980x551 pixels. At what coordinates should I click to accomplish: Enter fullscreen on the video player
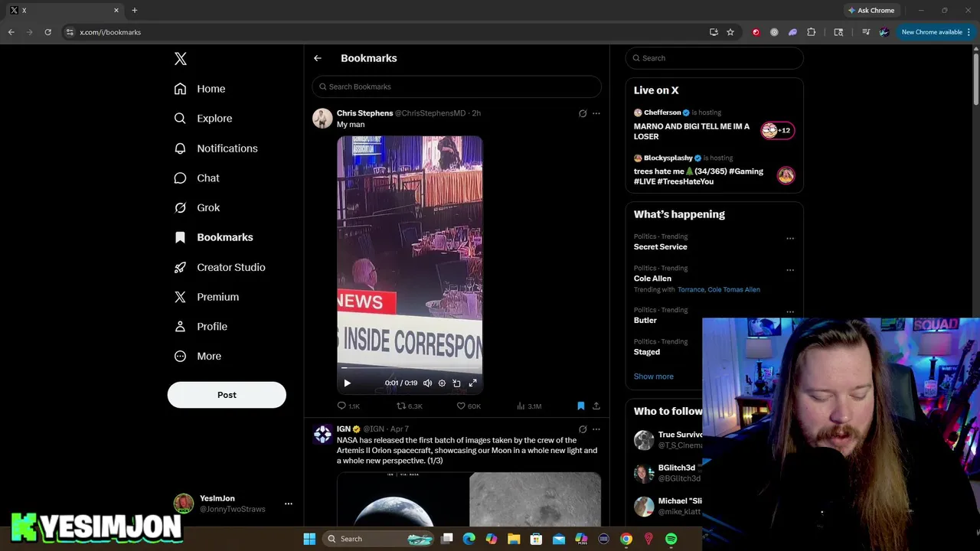(x=472, y=383)
